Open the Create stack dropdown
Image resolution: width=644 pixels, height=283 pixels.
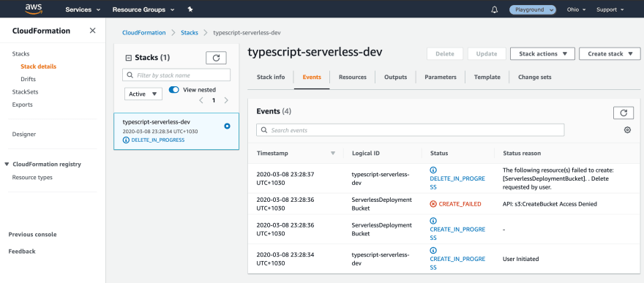coord(610,53)
